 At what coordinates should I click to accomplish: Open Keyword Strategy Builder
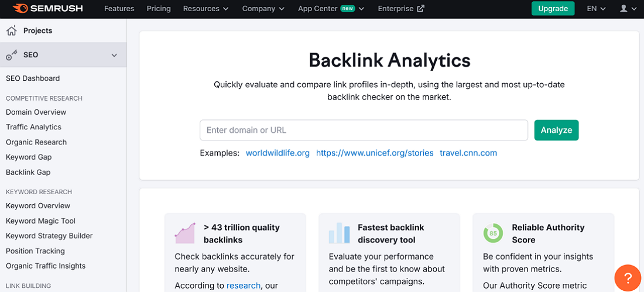point(49,236)
